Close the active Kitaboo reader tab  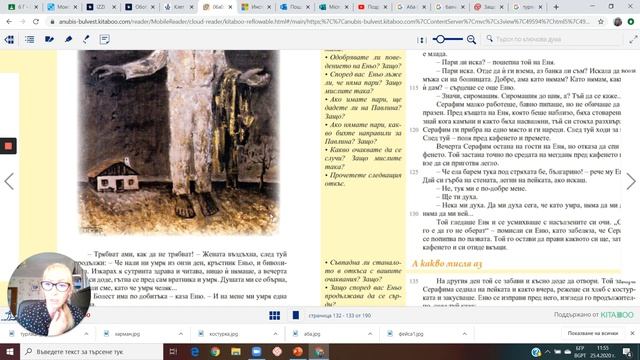[230, 7]
